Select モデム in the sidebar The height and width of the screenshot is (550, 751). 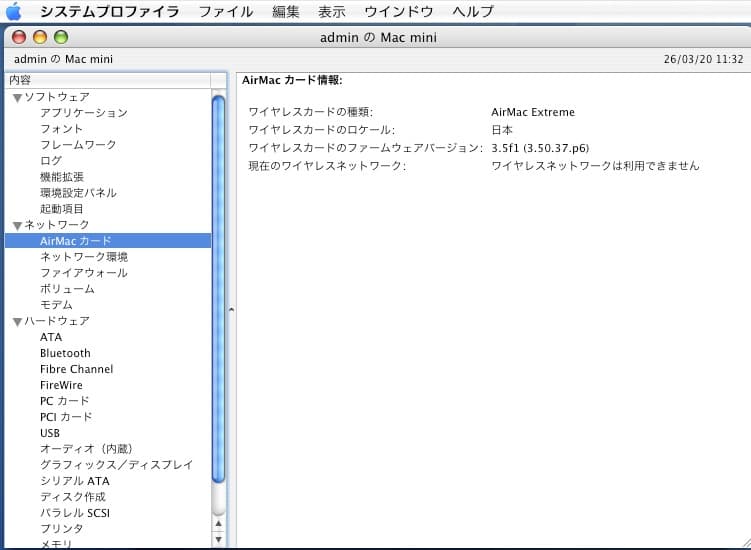point(56,305)
